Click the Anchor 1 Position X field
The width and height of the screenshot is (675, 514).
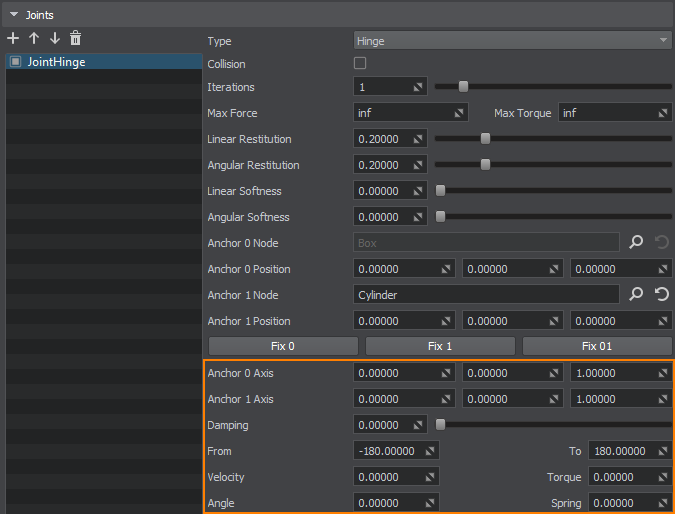[x=404, y=321]
